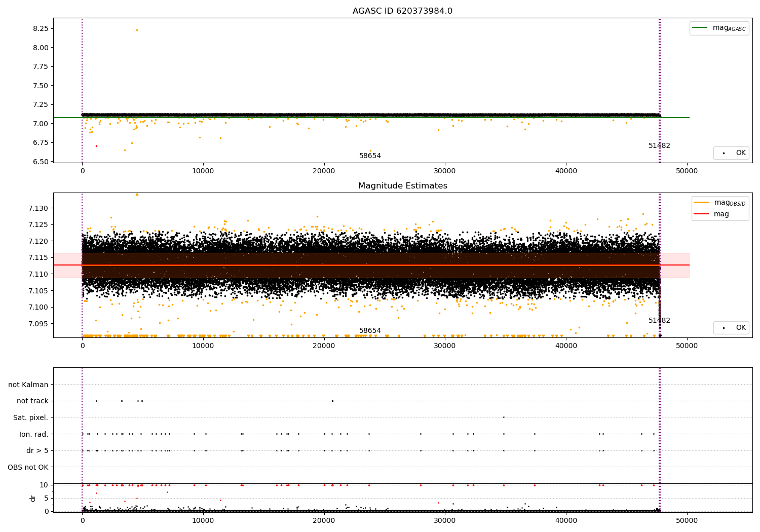760x532 pixels.
Task: Click the 'dr' axis label in bottom plot
Action: pyautogui.click(x=33, y=498)
